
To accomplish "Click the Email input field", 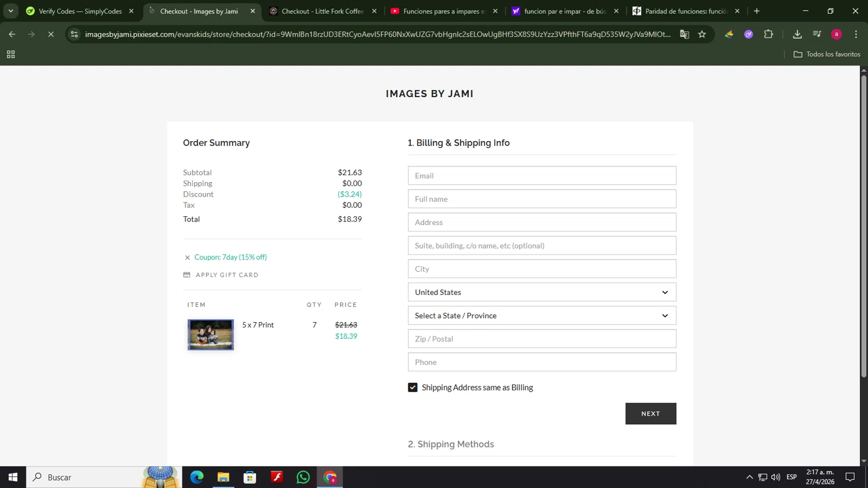I will (542, 176).
